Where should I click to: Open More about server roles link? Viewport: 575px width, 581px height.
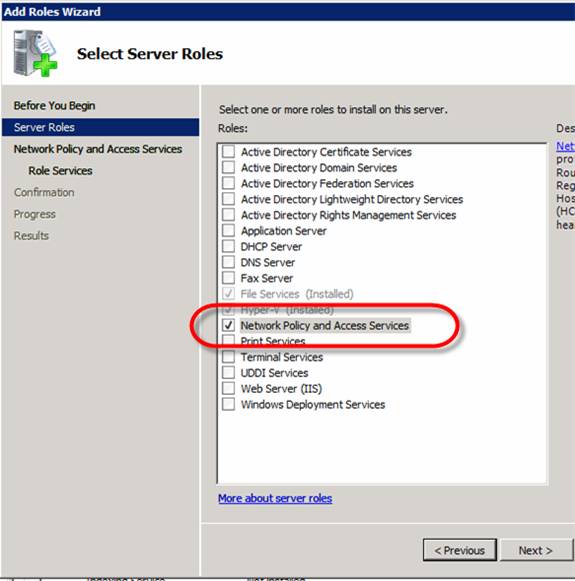(275, 498)
